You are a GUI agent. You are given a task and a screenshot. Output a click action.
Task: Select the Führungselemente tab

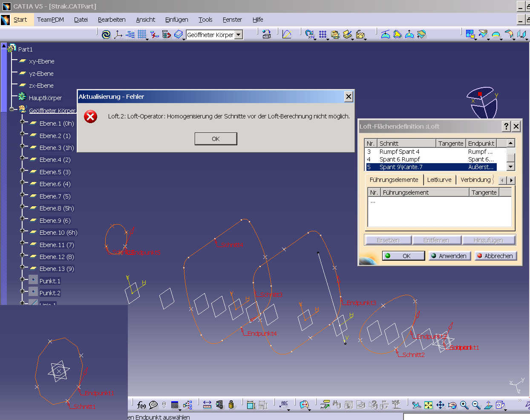tap(394, 180)
